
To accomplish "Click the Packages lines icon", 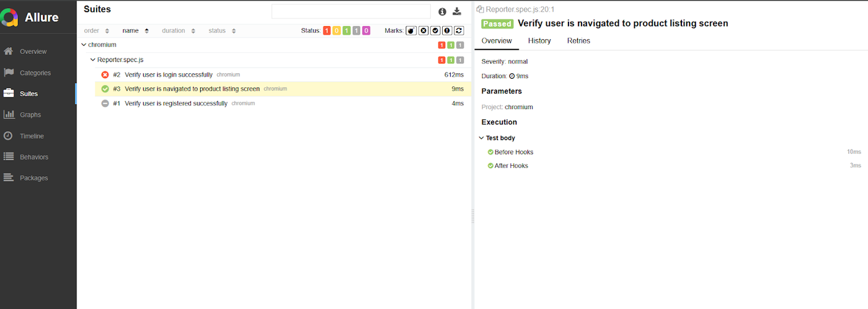I will (x=9, y=178).
